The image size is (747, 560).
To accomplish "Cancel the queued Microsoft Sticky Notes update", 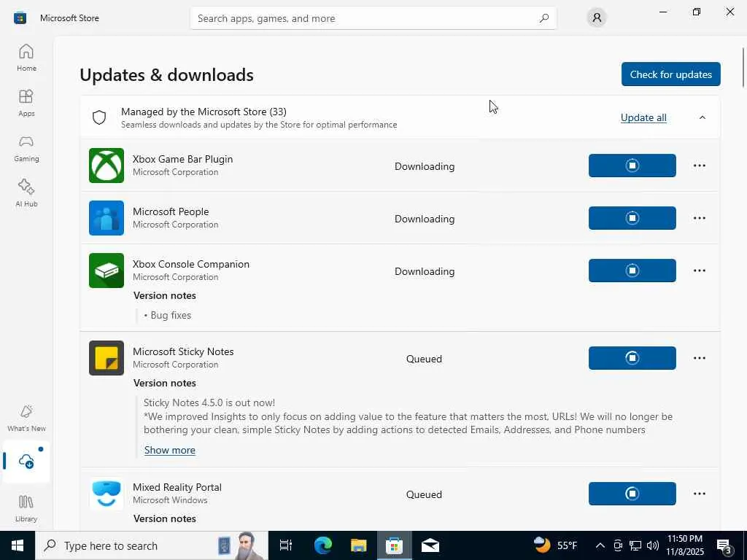I will pyautogui.click(x=632, y=357).
